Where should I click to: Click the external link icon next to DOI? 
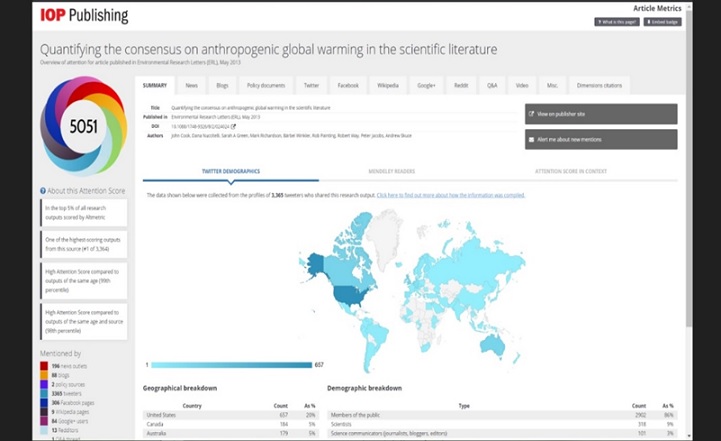[x=233, y=126]
